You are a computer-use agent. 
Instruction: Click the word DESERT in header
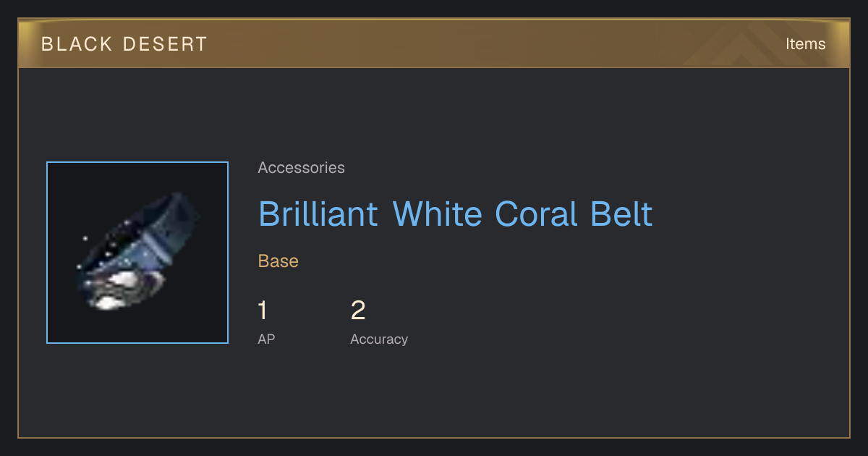pos(164,44)
